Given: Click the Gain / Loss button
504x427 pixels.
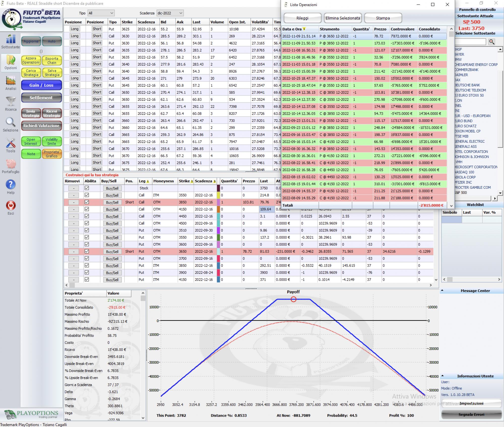Looking at the screenshot, I should (x=41, y=85).
